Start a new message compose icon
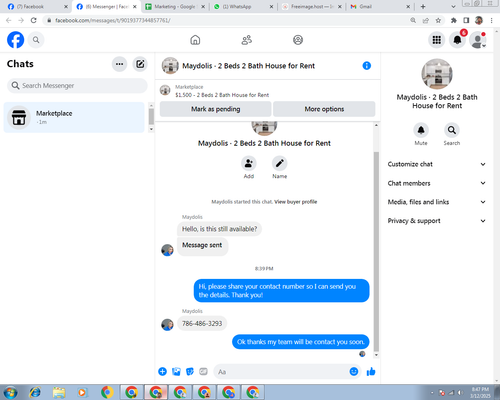This screenshot has height=400, width=500. tap(140, 64)
